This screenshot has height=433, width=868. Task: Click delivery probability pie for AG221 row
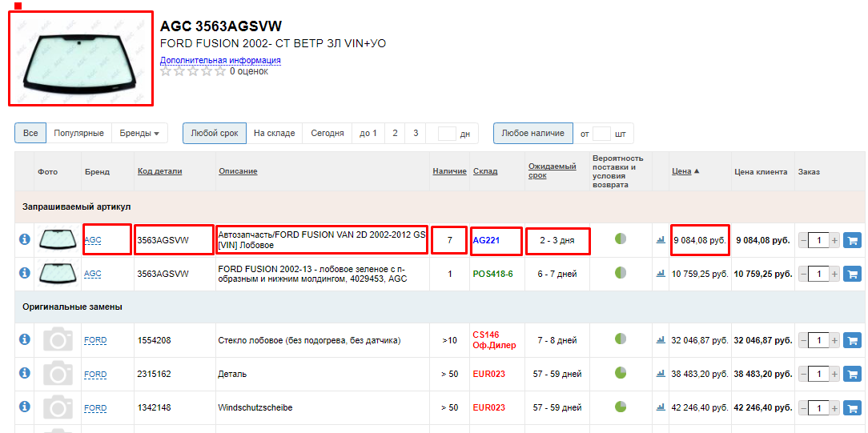tap(621, 239)
